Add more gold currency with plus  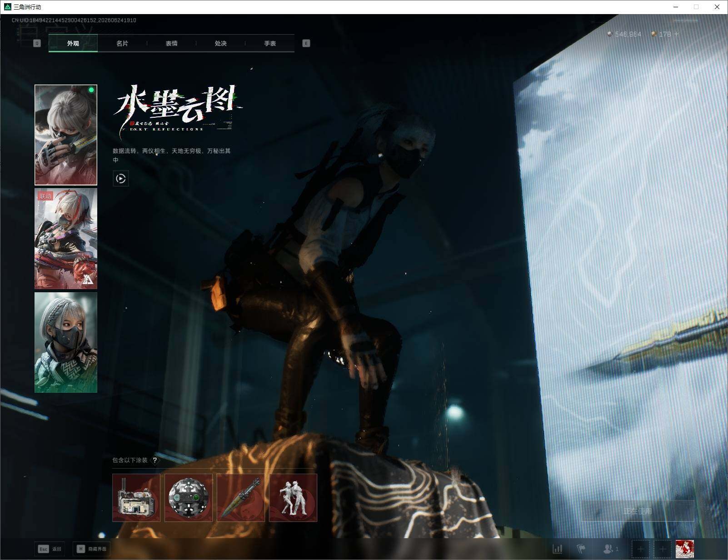pos(677,34)
